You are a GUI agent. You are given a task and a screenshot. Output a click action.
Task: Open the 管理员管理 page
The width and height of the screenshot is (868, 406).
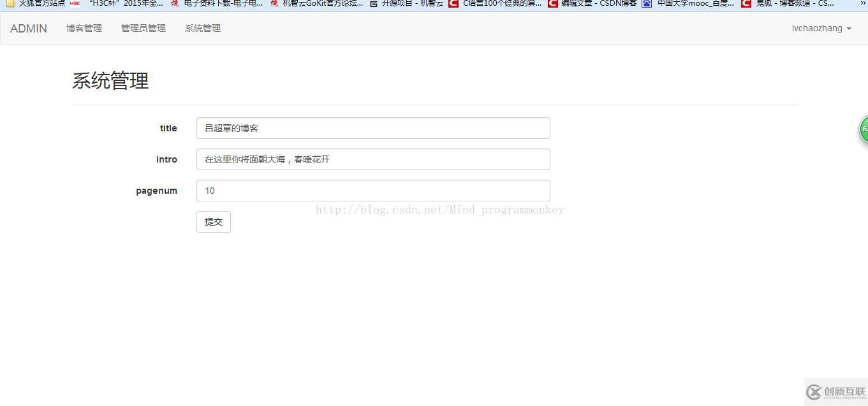tap(143, 28)
